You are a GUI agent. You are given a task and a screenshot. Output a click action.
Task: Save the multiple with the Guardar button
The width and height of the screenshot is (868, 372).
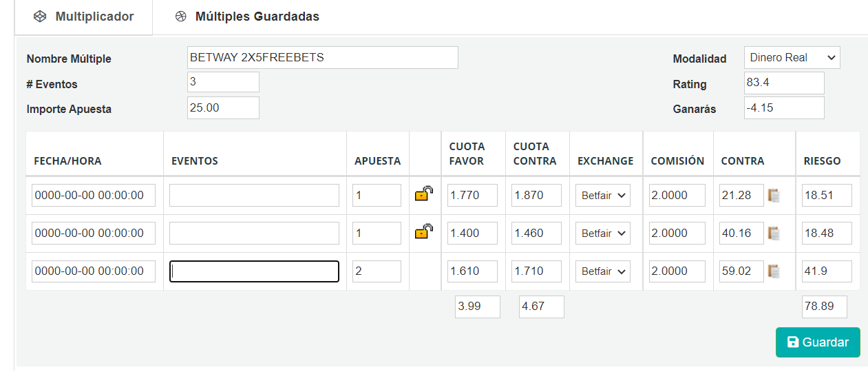818,342
